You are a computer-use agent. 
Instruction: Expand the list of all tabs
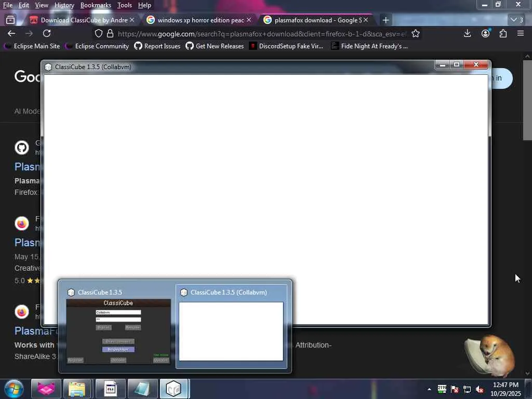(517, 20)
